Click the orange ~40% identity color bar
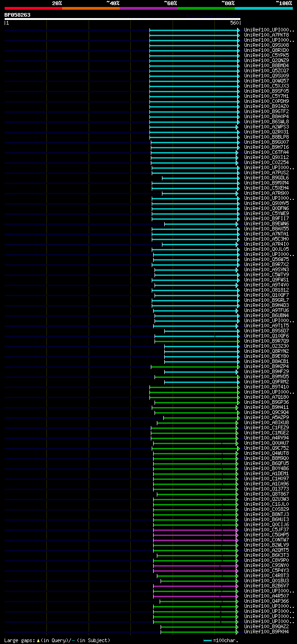The width and height of the screenshot is (297, 644). pyautogui.click(x=91, y=8)
